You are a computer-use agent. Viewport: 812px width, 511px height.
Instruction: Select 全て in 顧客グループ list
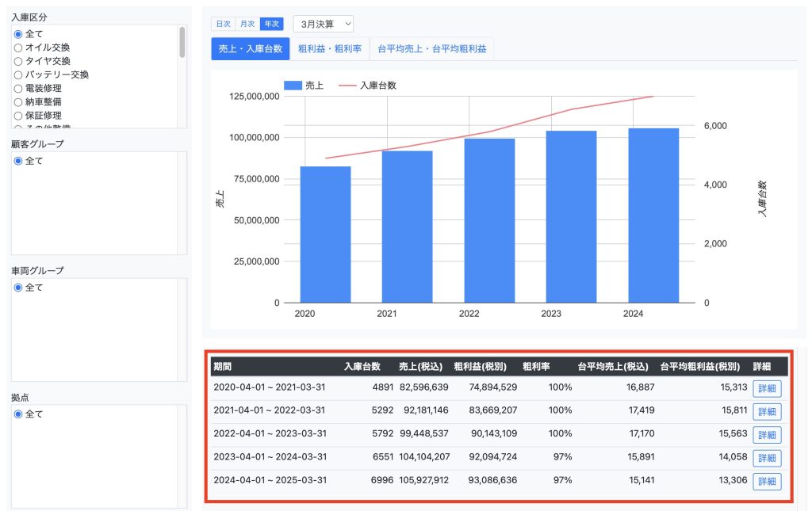click(x=18, y=161)
